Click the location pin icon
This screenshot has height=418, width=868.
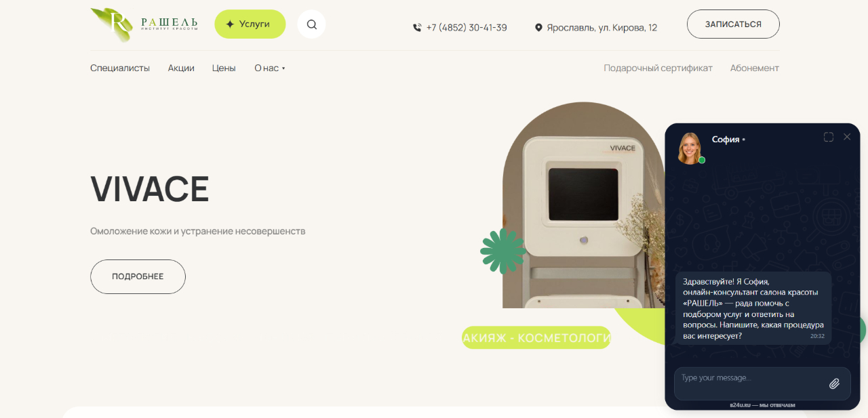click(539, 28)
